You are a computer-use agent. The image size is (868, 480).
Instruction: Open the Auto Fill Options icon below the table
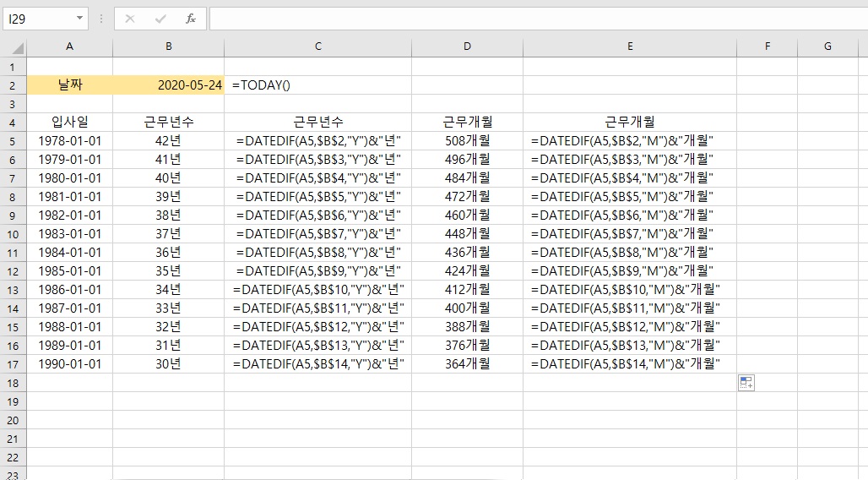pyautogui.click(x=746, y=383)
